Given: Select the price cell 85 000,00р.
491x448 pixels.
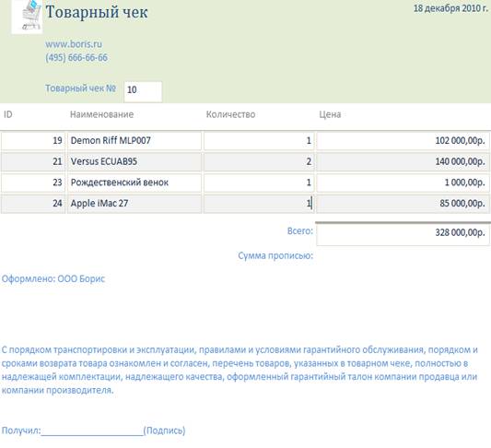Looking at the screenshot, I should click(x=403, y=204).
